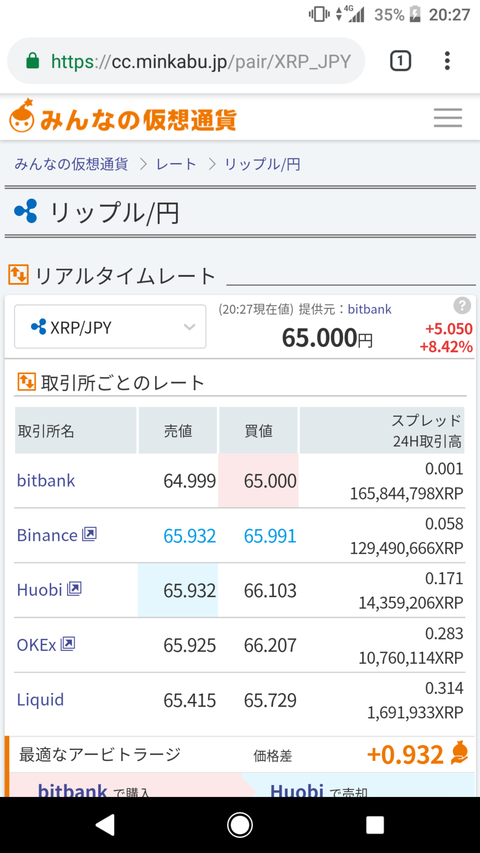
Task: Tap the URL address bar
Action: 186,61
